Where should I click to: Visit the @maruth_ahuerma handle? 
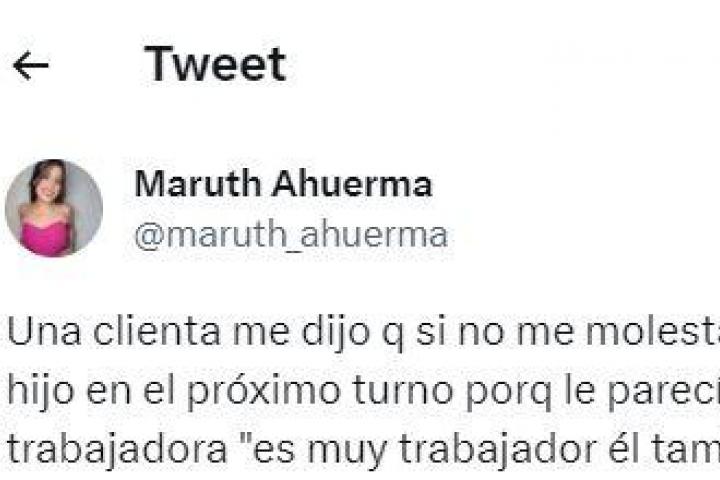coord(291,235)
